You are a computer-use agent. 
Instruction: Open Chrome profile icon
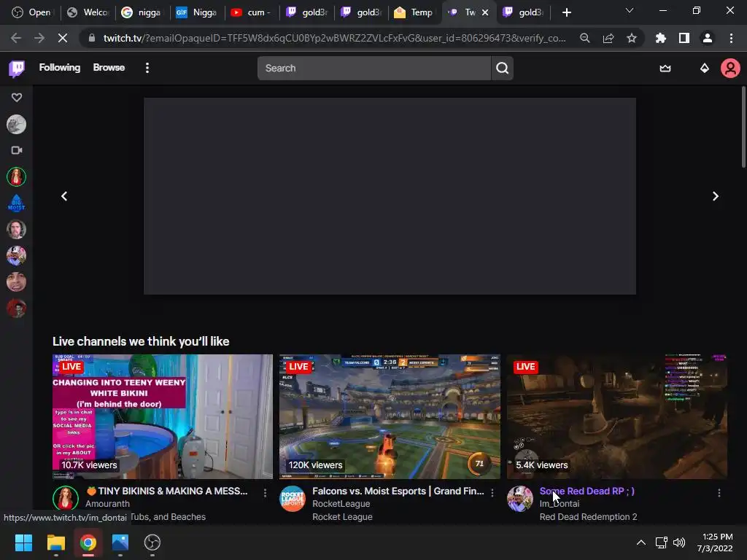pos(708,38)
